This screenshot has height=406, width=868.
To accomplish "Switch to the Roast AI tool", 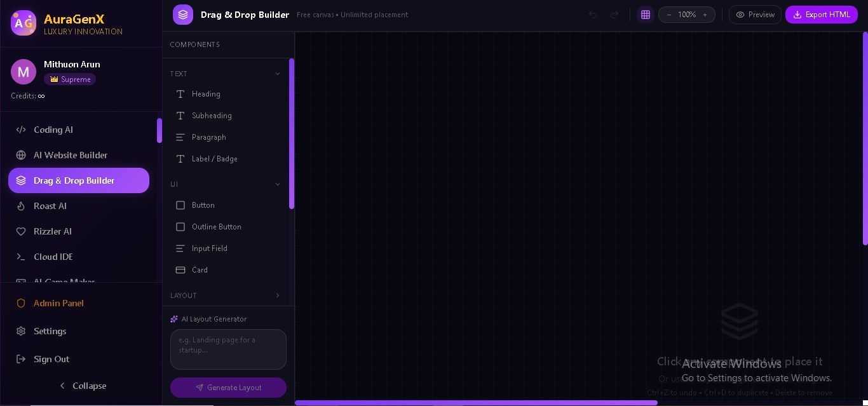I will [50, 206].
